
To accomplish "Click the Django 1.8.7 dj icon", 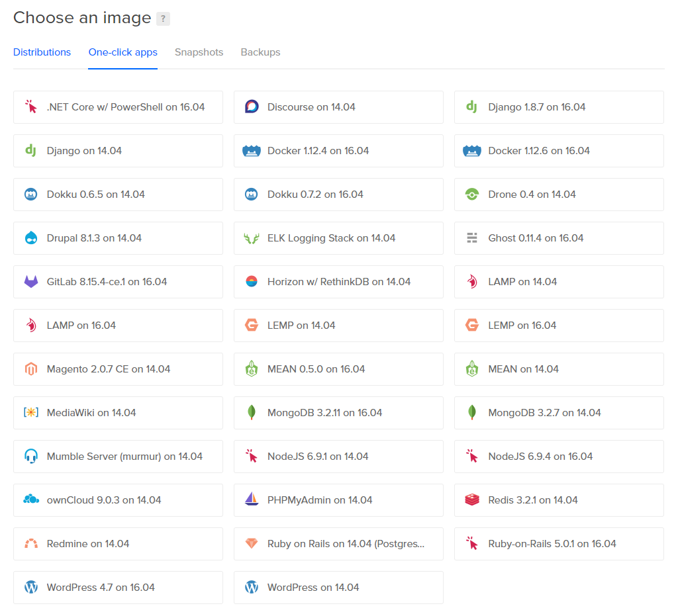I will click(471, 107).
